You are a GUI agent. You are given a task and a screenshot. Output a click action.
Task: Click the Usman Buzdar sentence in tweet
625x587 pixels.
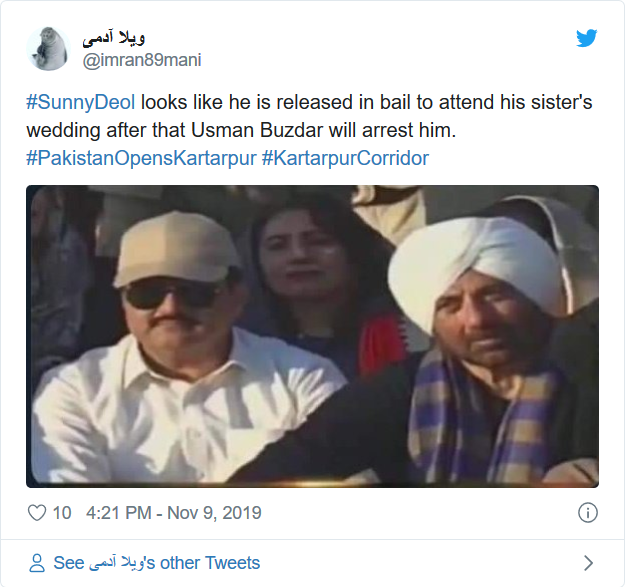pos(323,130)
